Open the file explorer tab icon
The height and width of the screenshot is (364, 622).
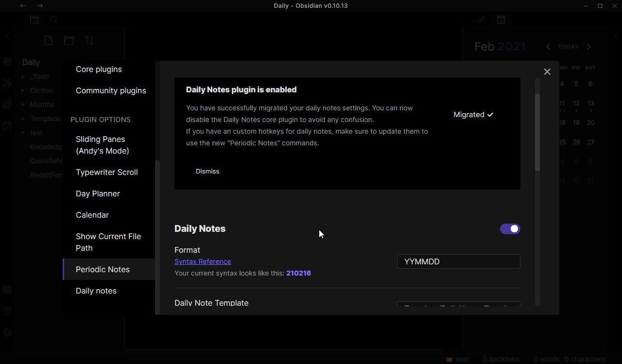coord(34,20)
